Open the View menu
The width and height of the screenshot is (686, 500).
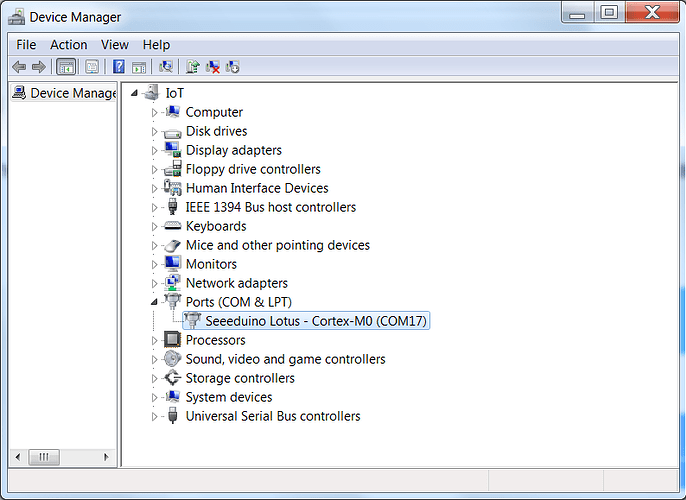point(115,44)
